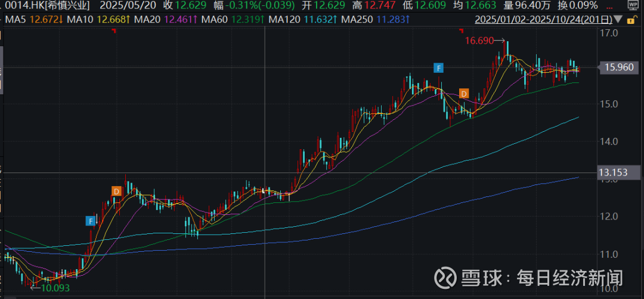
Task: Click the blue F marker near 12.0 level
Action: pos(91,221)
